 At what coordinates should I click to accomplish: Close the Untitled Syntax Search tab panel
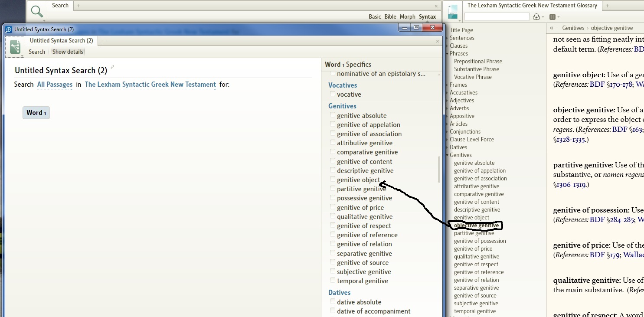pyautogui.click(x=438, y=41)
